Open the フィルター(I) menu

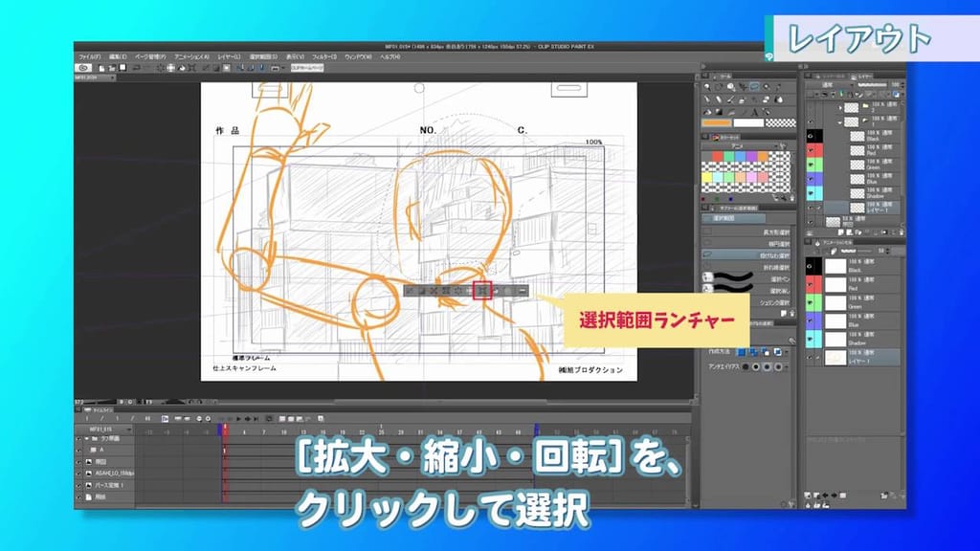pos(324,56)
